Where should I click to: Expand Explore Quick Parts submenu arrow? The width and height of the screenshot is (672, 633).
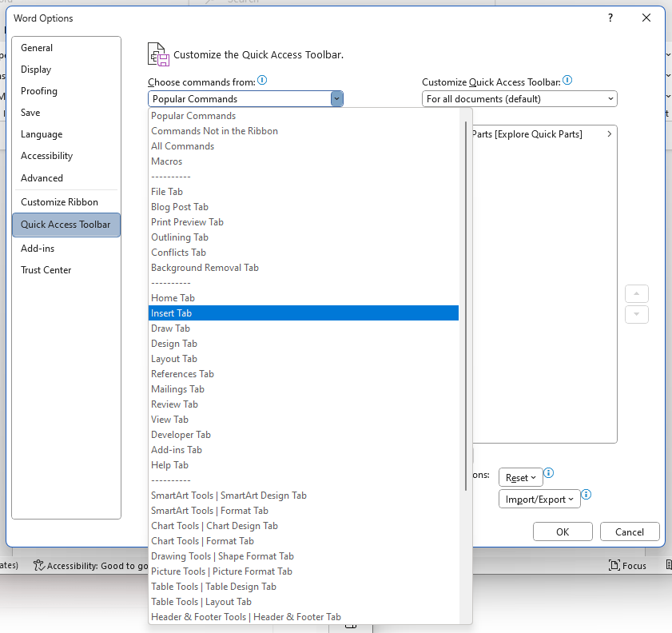[x=609, y=134]
